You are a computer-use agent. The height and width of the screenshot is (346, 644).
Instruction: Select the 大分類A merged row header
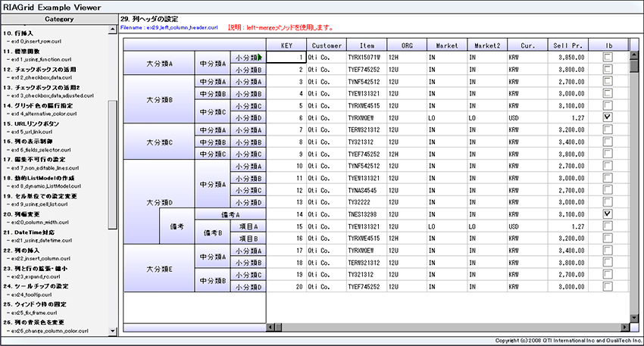pyautogui.click(x=159, y=64)
